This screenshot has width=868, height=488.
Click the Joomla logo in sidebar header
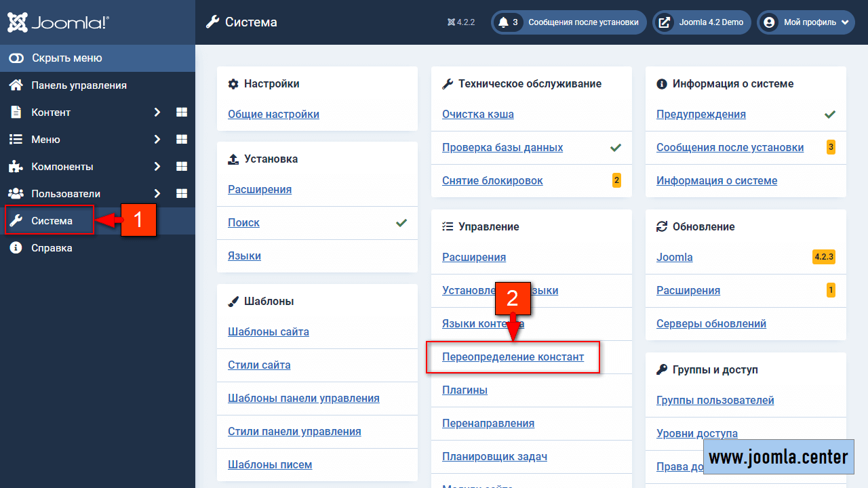(58, 22)
